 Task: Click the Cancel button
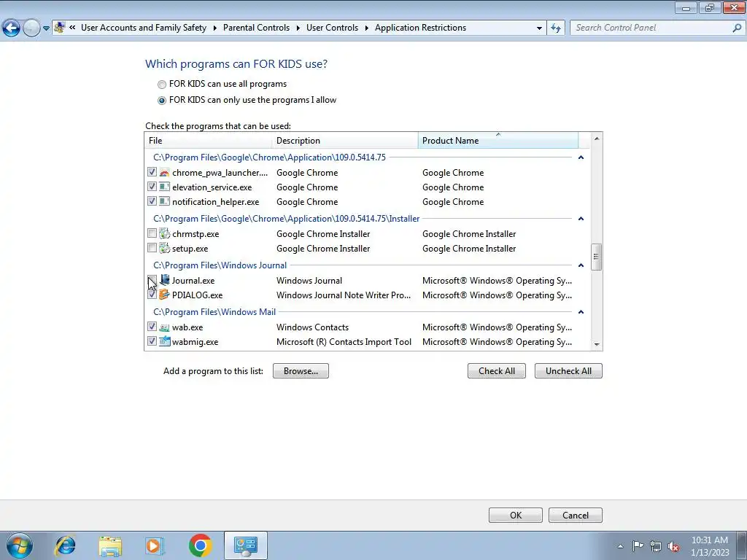(x=576, y=516)
